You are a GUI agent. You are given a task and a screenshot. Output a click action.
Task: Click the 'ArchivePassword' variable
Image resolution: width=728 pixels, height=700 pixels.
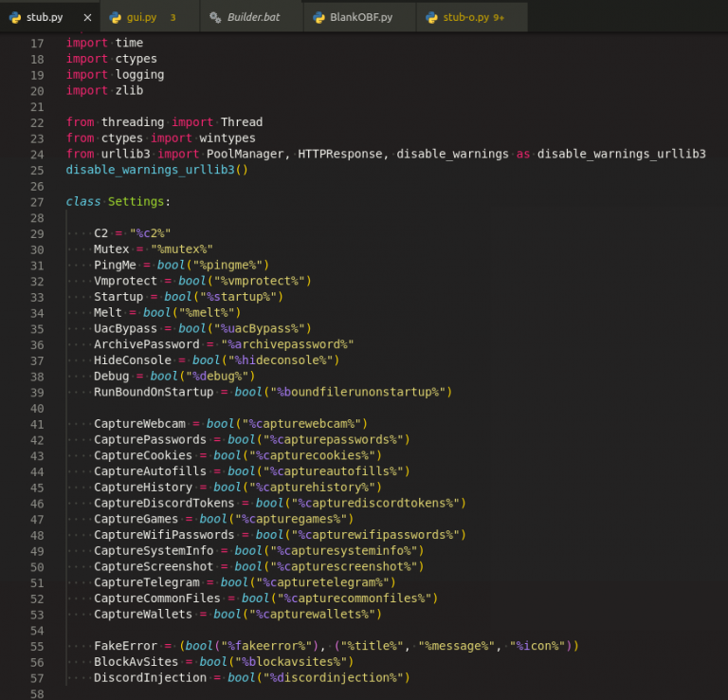click(147, 344)
